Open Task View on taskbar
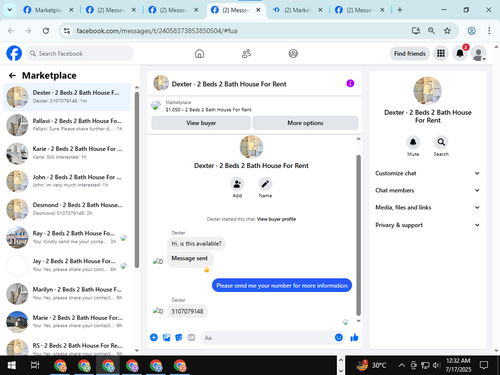Viewport: 500px width, 375px height. click(x=35, y=365)
